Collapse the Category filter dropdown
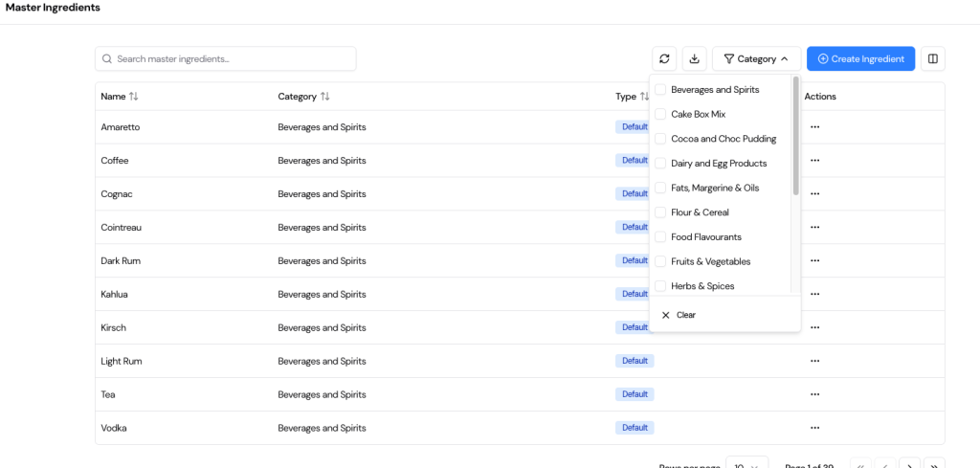980x468 pixels. (x=756, y=58)
